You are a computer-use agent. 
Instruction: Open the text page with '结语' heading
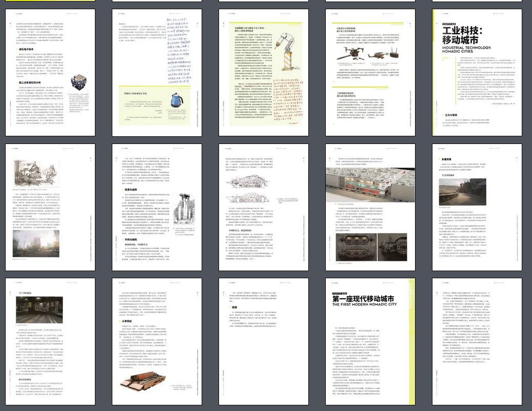pyautogui.click(x=264, y=341)
